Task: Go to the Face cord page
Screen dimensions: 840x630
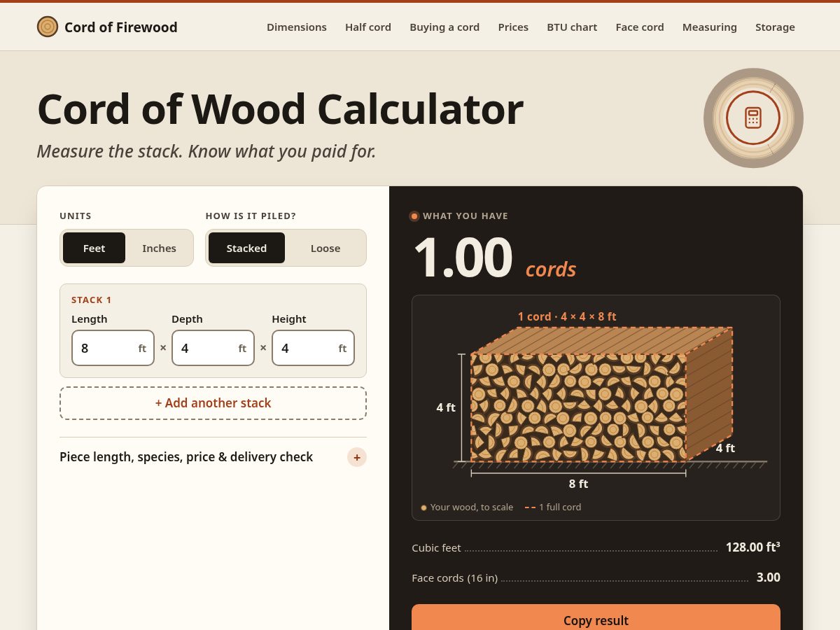Action: pos(640,27)
